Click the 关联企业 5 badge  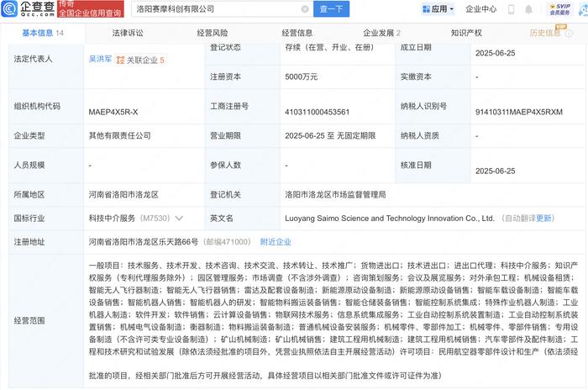click(x=140, y=60)
